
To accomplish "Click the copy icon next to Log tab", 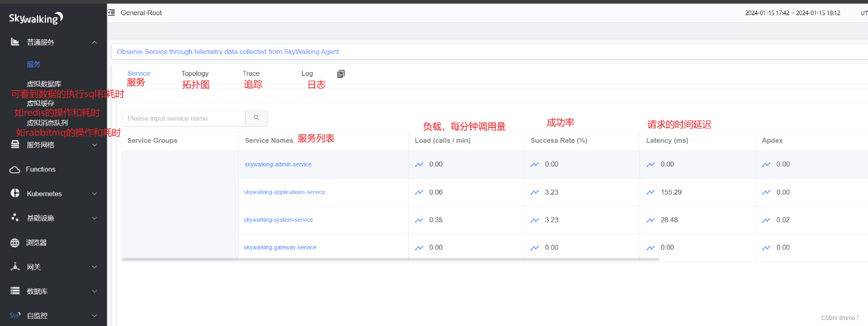I will tap(341, 74).
